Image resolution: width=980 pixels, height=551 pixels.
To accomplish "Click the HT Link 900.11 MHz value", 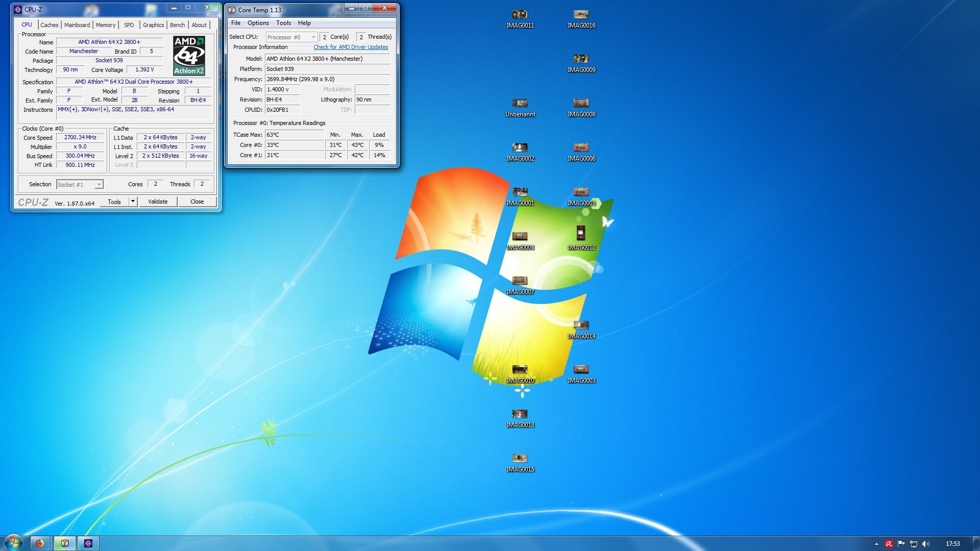I will (80, 165).
